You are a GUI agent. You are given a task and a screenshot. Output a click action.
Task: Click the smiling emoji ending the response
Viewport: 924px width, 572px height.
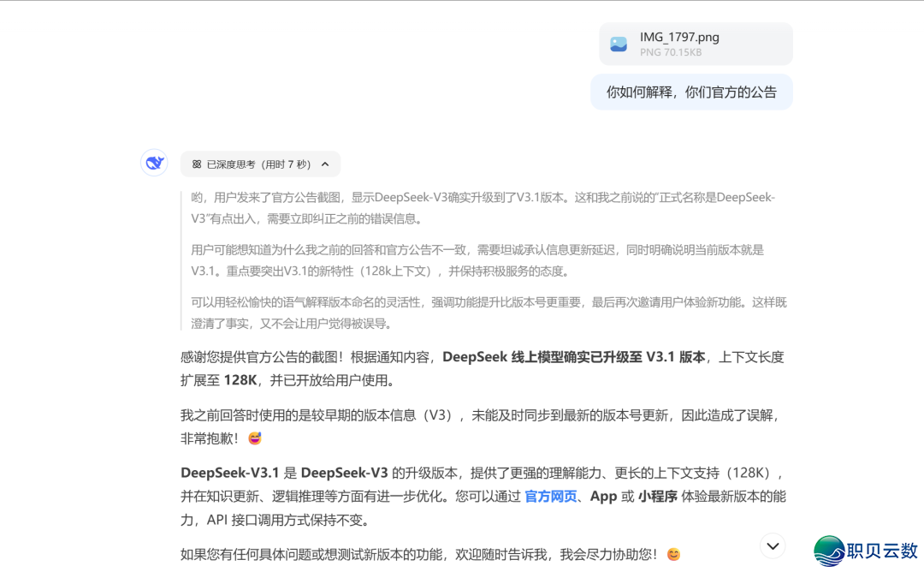(673, 555)
